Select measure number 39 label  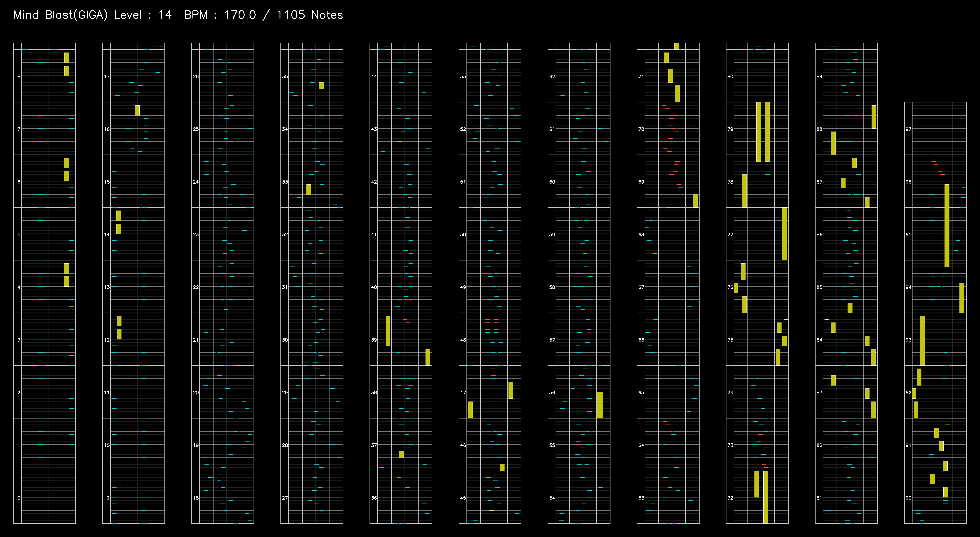coord(374,340)
